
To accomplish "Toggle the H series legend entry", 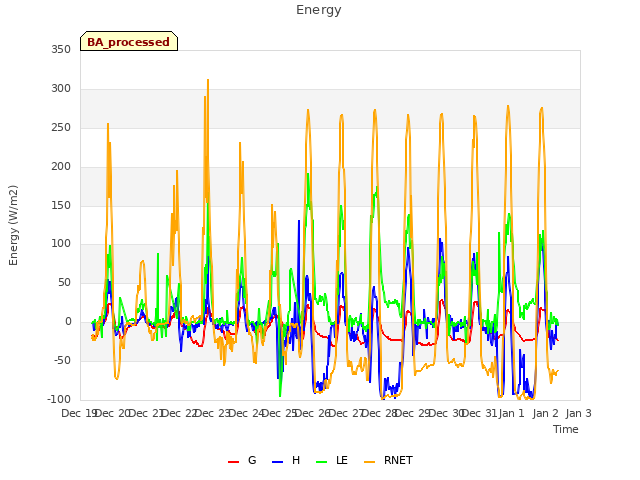I will click(286, 460).
